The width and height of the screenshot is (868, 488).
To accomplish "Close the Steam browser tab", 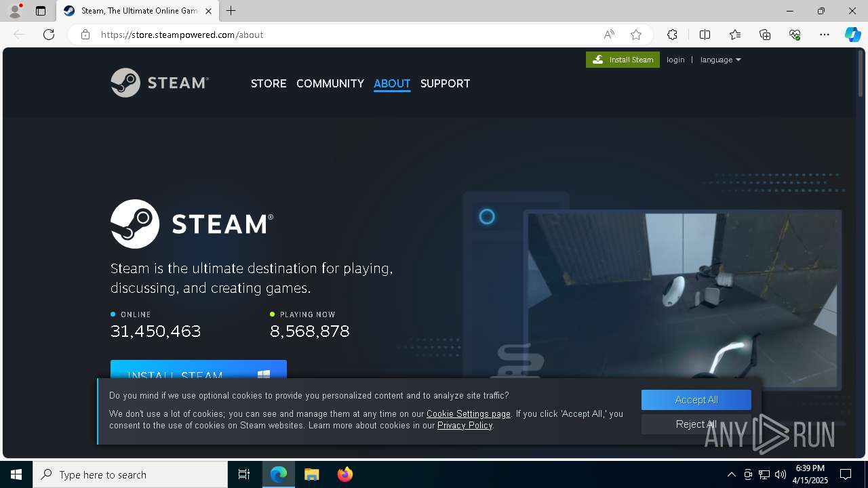I will (x=208, y=11).
